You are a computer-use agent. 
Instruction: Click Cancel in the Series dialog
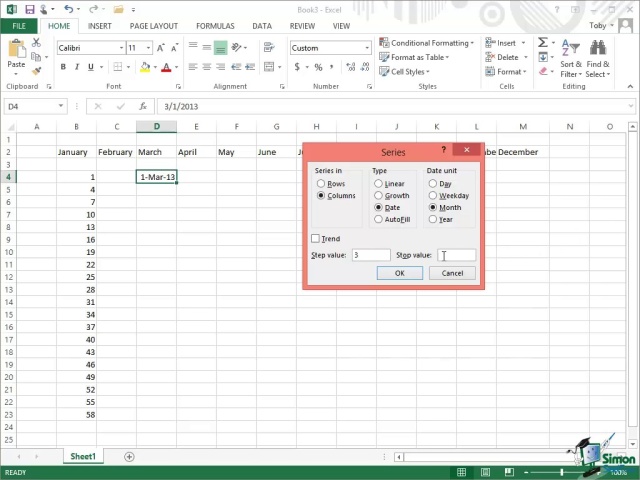[452, 273]
